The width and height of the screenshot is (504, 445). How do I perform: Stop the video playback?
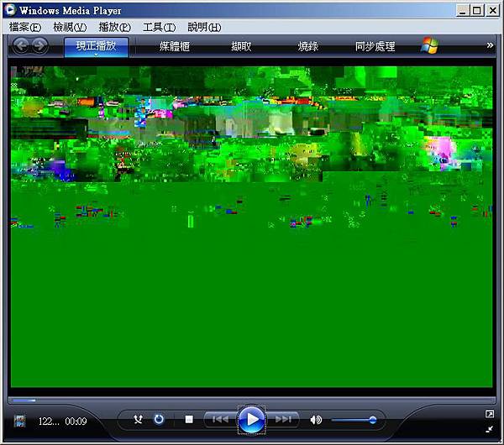click(x=189, y=419)
